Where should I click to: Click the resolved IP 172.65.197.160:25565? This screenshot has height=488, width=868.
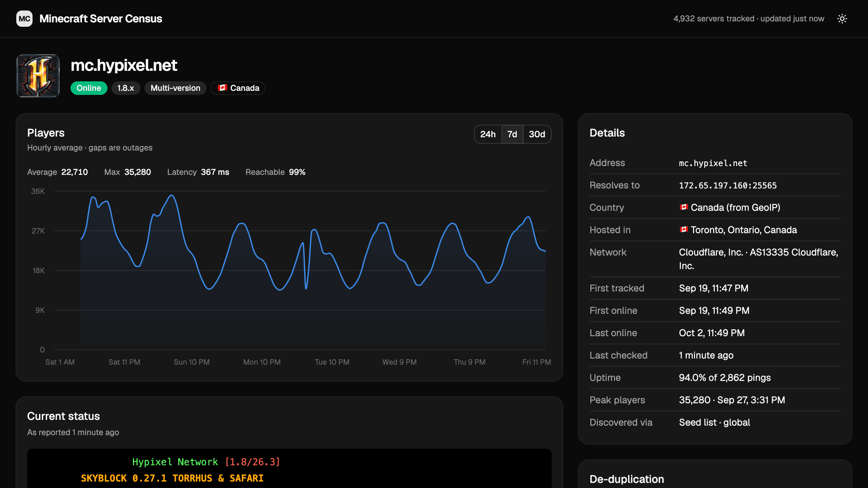point(728,185)
